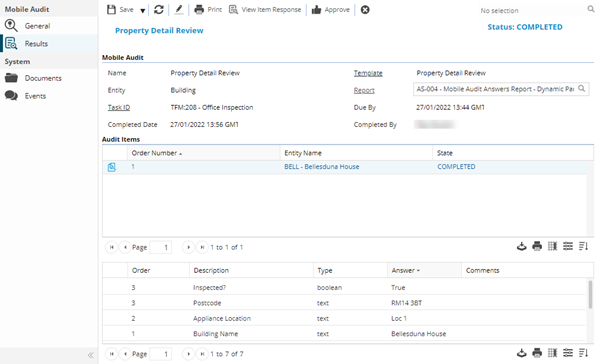Expand the Save dropdown arrow
This screenshot has height=364, width=600.
point(142,11)
